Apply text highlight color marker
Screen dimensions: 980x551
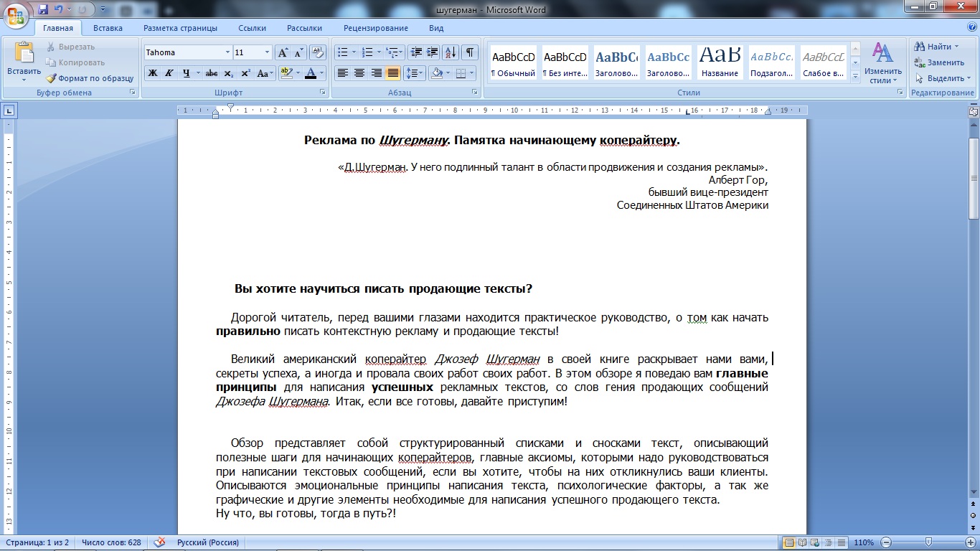point(286,73)
